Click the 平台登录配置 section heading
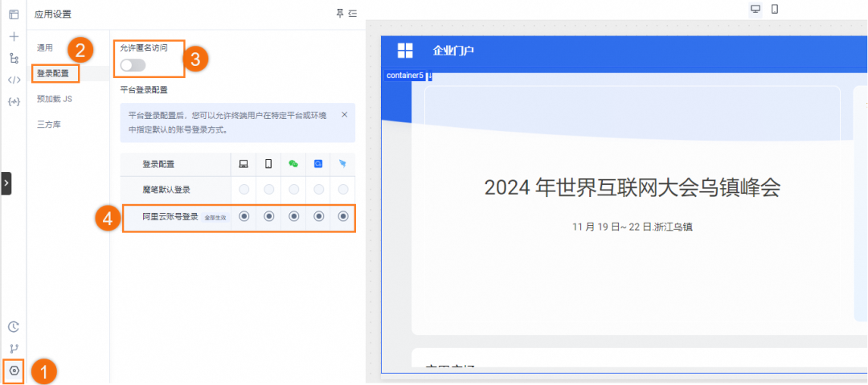 [x=144, y=88]
